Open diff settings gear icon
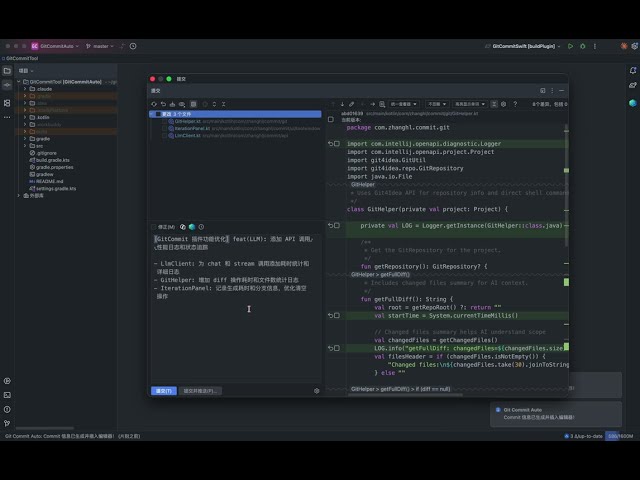 [504, 104]
